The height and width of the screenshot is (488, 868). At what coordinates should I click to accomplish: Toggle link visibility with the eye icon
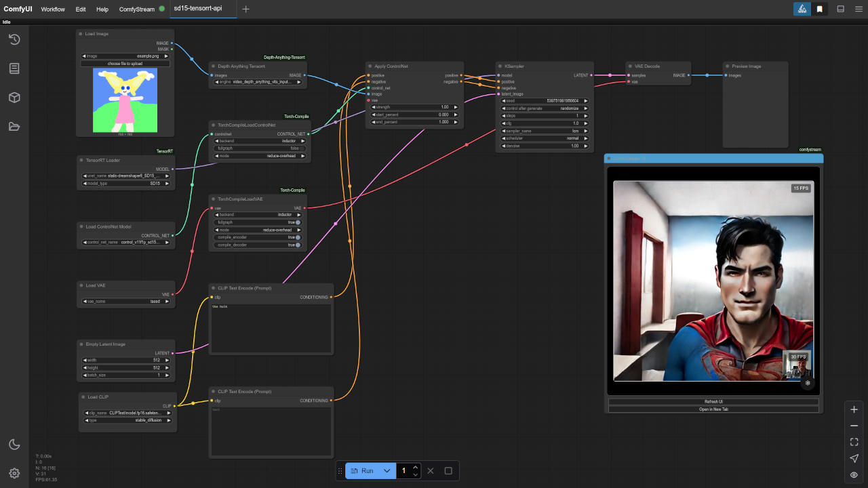tap(854, 474)
